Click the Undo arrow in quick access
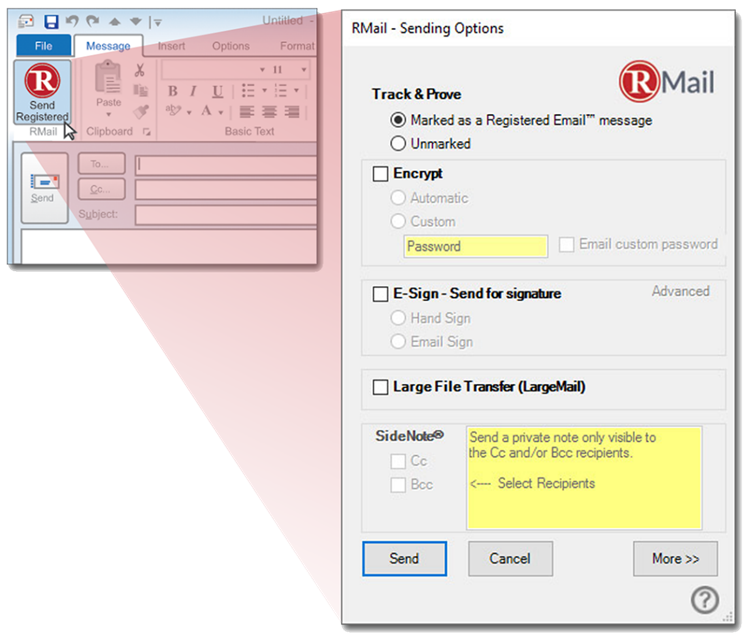750x642 pixels. (x=72, y=21)
